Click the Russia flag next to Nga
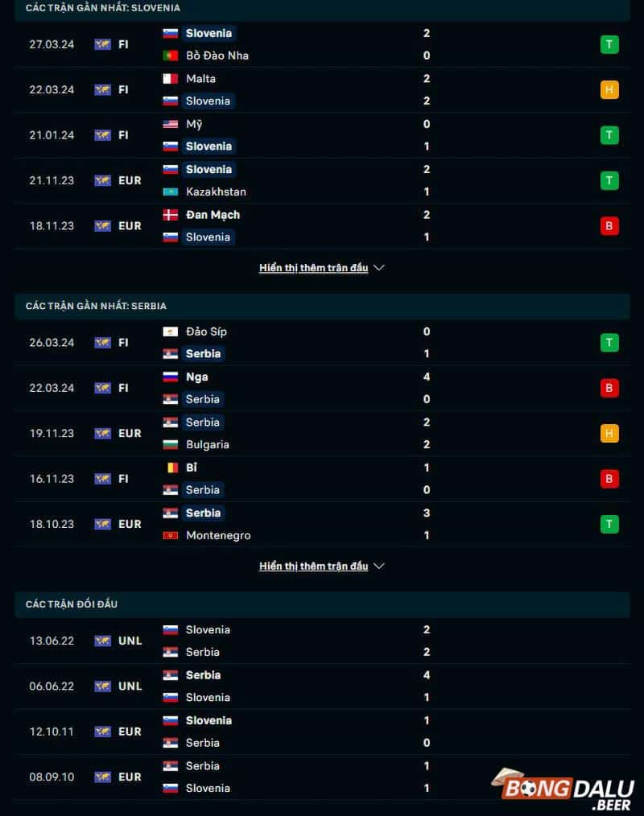This screenshot has width=644, height=816. pyautogui.click(x=170, y=377)
